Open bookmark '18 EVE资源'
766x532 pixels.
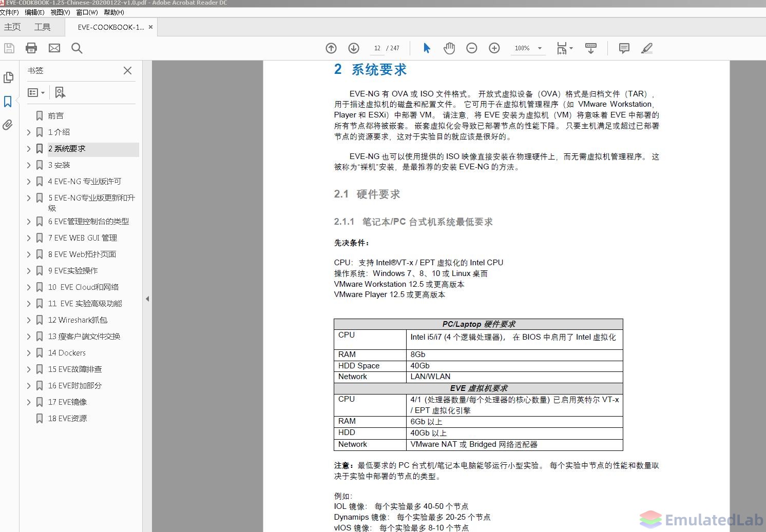[67, 419]
